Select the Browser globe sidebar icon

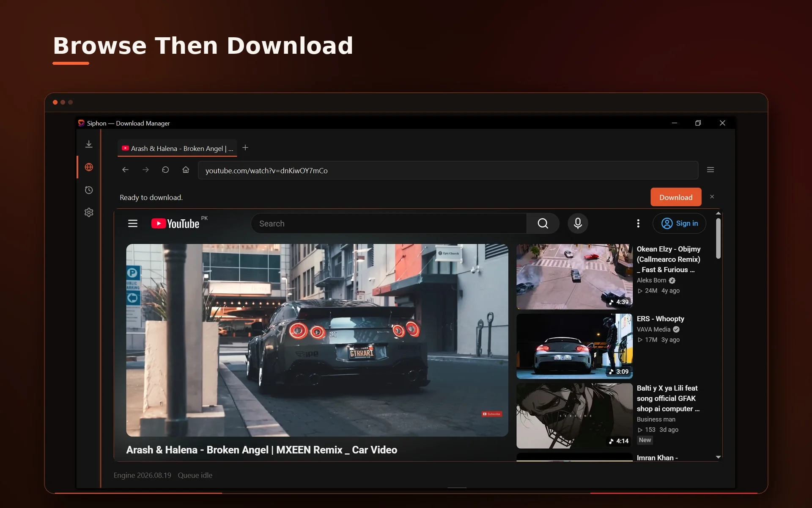click(x=89, y=167)
